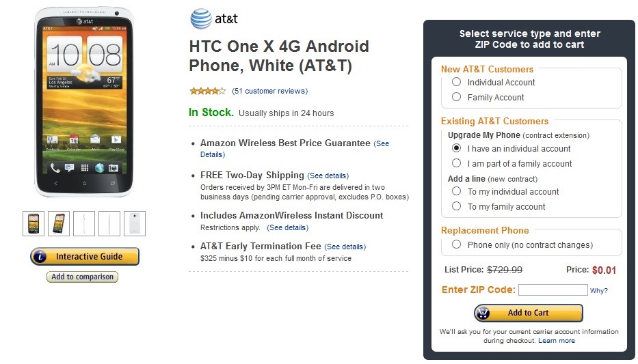The width and height of the screenshot is (638, 364).
Task: Open the Learn more link
Action: click(557, 341)
